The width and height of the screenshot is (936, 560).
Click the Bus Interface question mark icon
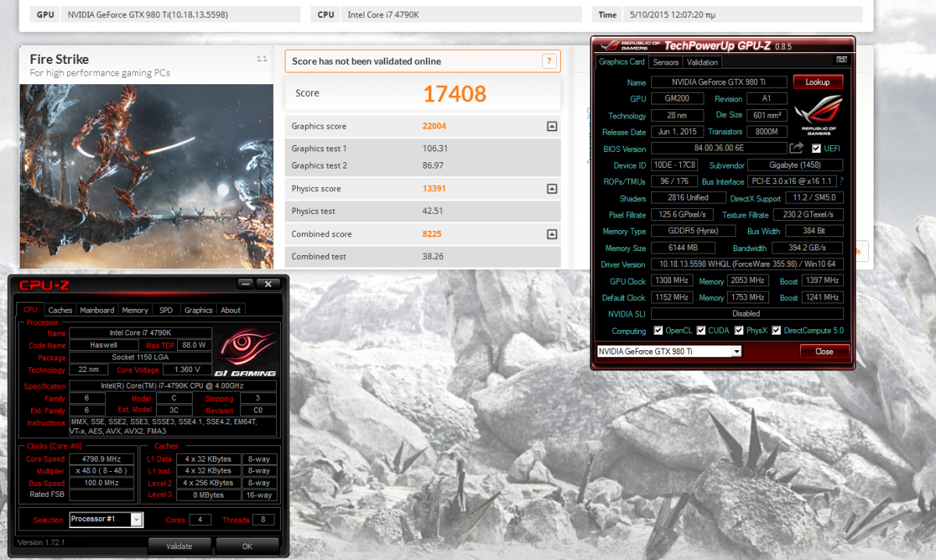pos(842,182)
